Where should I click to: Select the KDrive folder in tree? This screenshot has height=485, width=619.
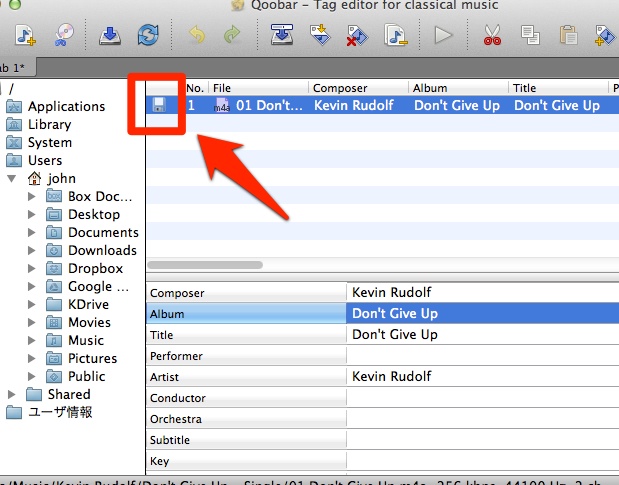pyautogui.click(x=88, y=304)
